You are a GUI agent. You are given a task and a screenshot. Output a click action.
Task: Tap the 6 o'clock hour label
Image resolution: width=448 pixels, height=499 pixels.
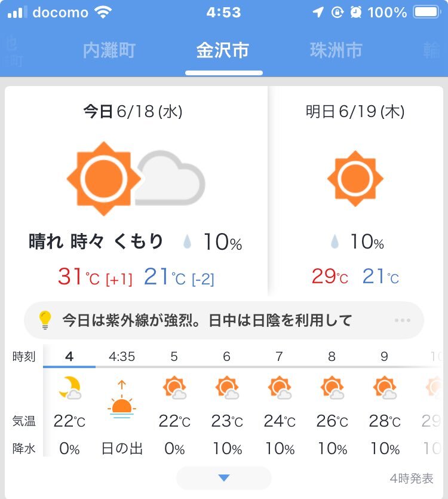coord(226,357)
